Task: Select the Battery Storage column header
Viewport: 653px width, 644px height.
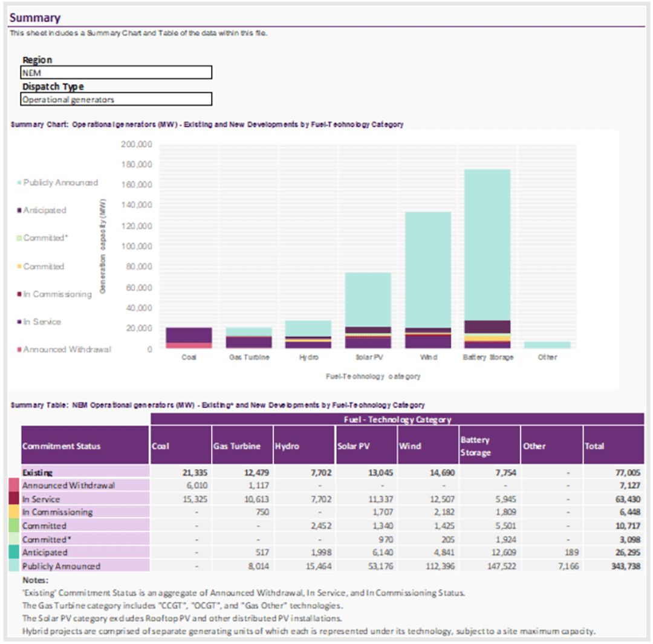Action: 489,445
